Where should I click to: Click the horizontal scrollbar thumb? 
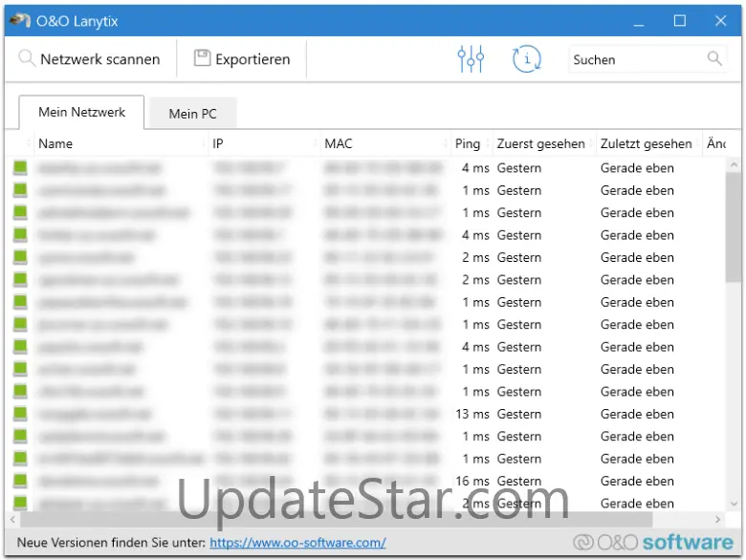336,520
